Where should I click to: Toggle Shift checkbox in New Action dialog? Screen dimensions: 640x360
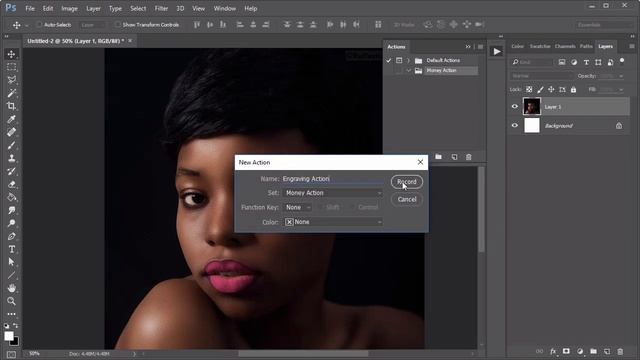pos(320,207)
